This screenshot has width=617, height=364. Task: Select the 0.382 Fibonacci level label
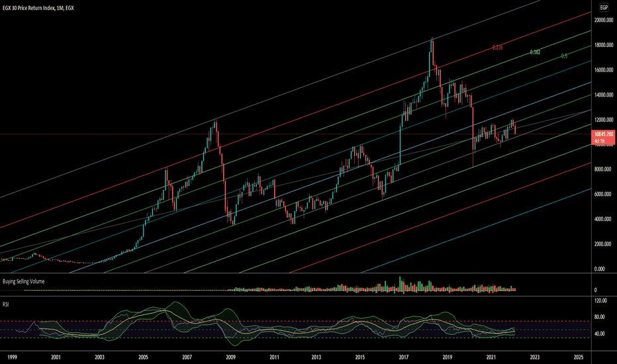535,52
